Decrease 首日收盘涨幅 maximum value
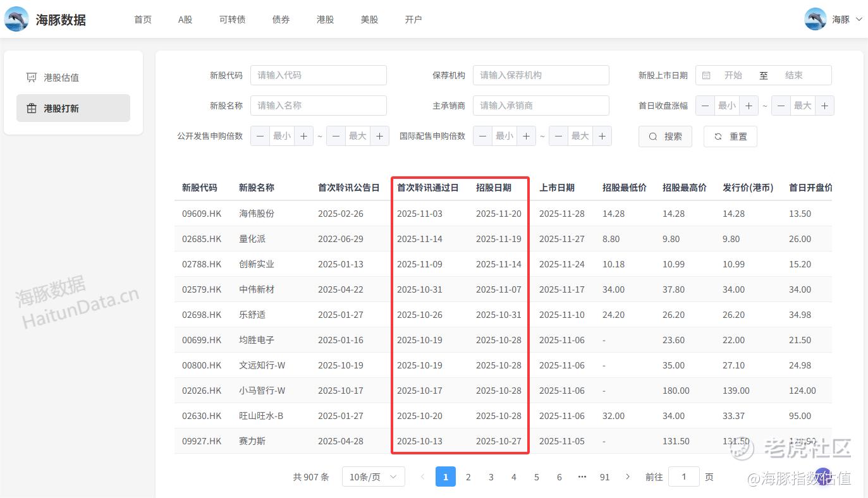This screenshot has width=868, height=498. (781, 106)
